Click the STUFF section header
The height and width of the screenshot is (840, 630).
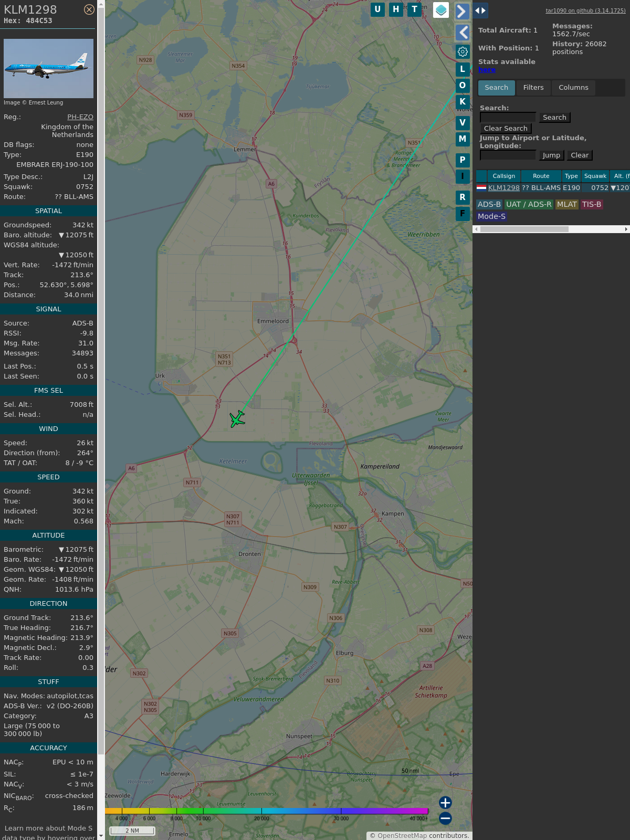[48, 682]
